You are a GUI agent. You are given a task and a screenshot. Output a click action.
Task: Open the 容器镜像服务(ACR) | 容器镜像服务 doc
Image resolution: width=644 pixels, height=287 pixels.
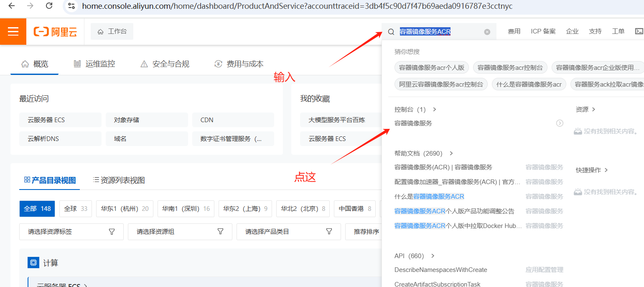point(443,167)
